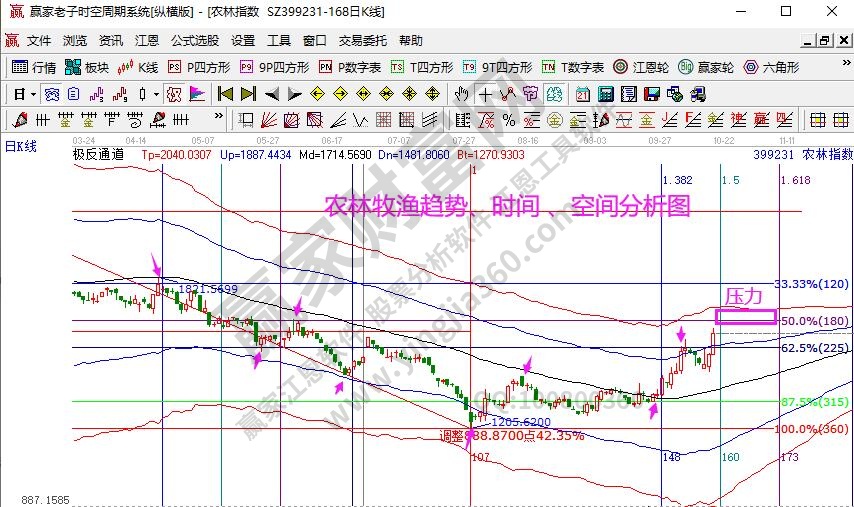This screenshot has width=854, height=507.
Task: Expand the candlestick style dropdown arrow
Action: [155, 94]
